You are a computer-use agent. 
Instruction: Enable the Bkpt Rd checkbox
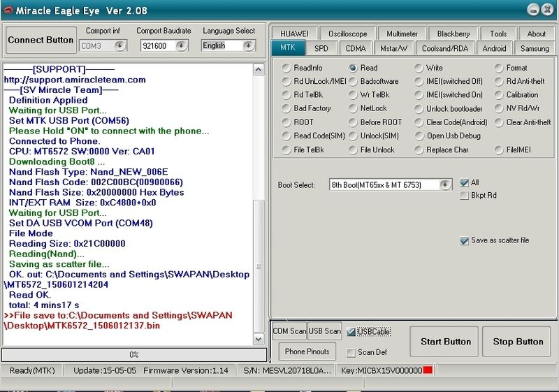pos(464,196)
